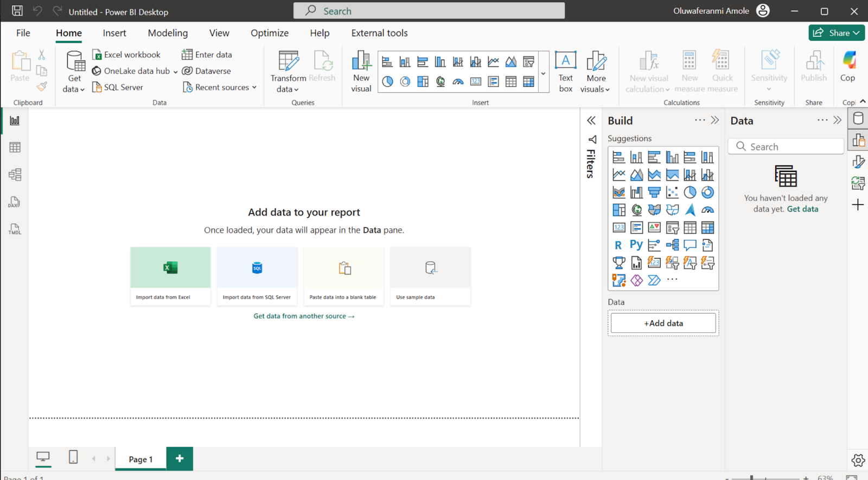The height and width of the screenshot is (480, 868).
Task: Click plus icon on right pane rail
Action: coord(858,204)
